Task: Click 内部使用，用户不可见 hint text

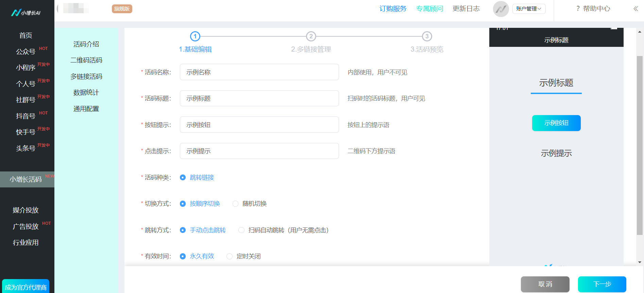Action: coord(377,72)
